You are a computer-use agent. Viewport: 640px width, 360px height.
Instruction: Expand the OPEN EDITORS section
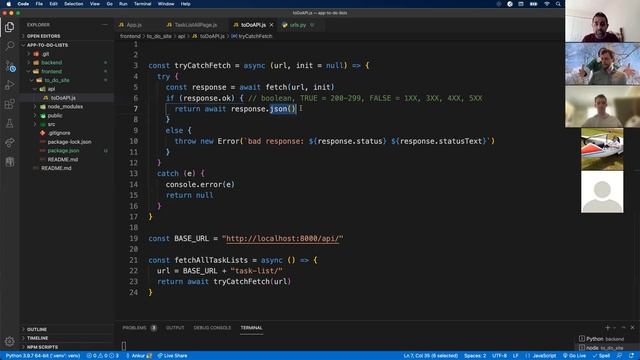(43, 36)
